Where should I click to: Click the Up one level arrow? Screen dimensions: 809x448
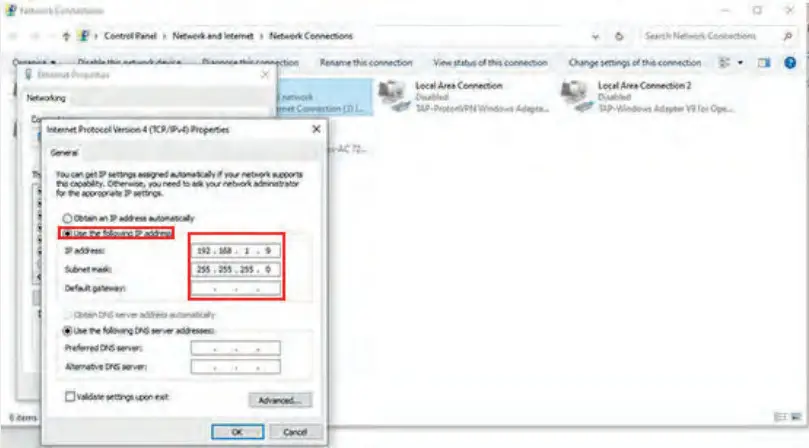[66, 36]
